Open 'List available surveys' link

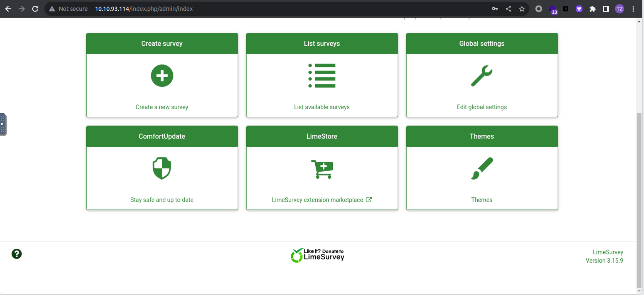click(322, 107)
